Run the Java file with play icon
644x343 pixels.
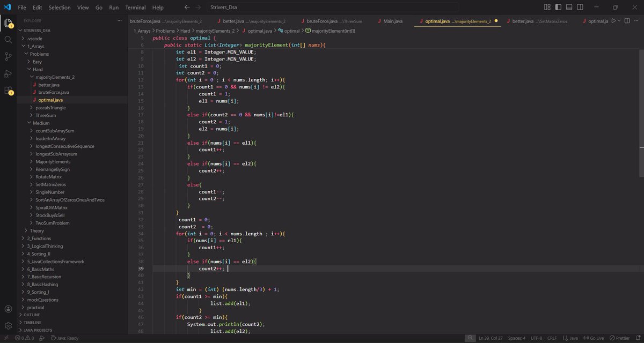pyautogui.click(x=613, y=20)
